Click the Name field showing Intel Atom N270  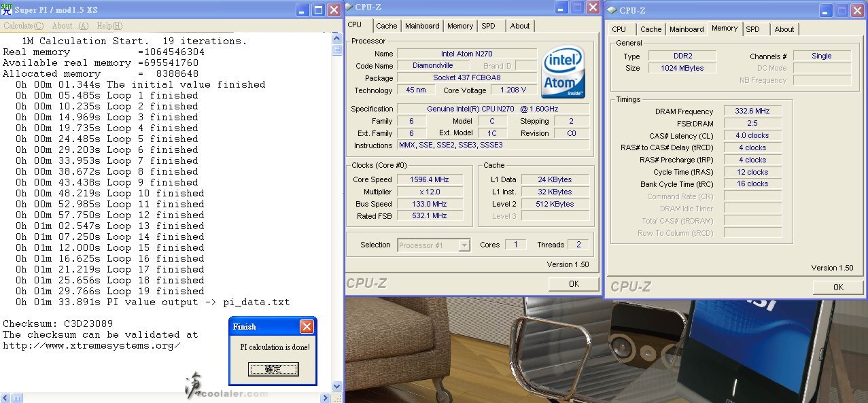(x=466, y=54)
